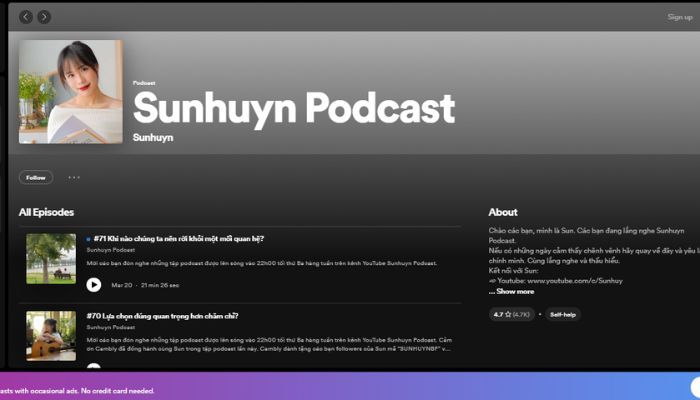
Task: Follow the Sunhuyn Podcast
Action: [36, 177]
